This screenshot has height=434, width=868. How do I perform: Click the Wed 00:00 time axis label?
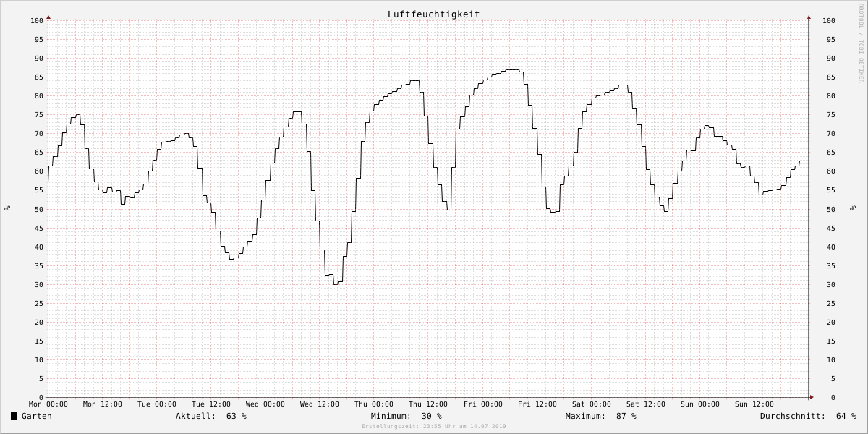coord(265,404)
